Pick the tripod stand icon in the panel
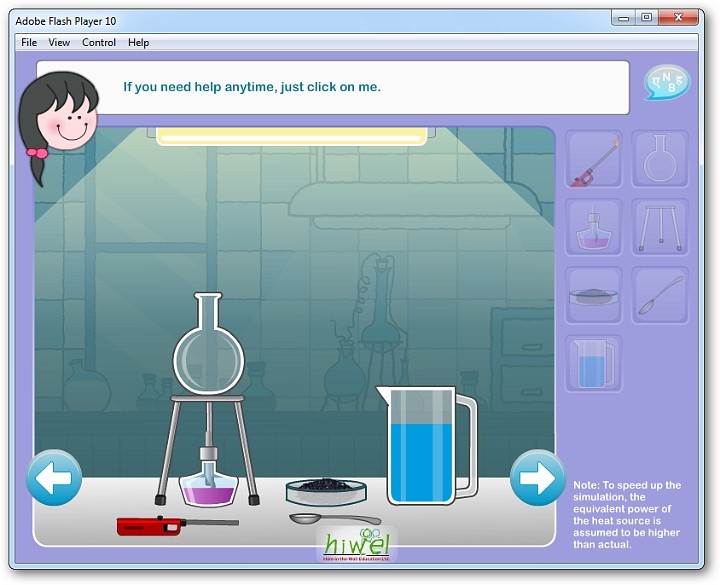 click(x=660, y=227)
